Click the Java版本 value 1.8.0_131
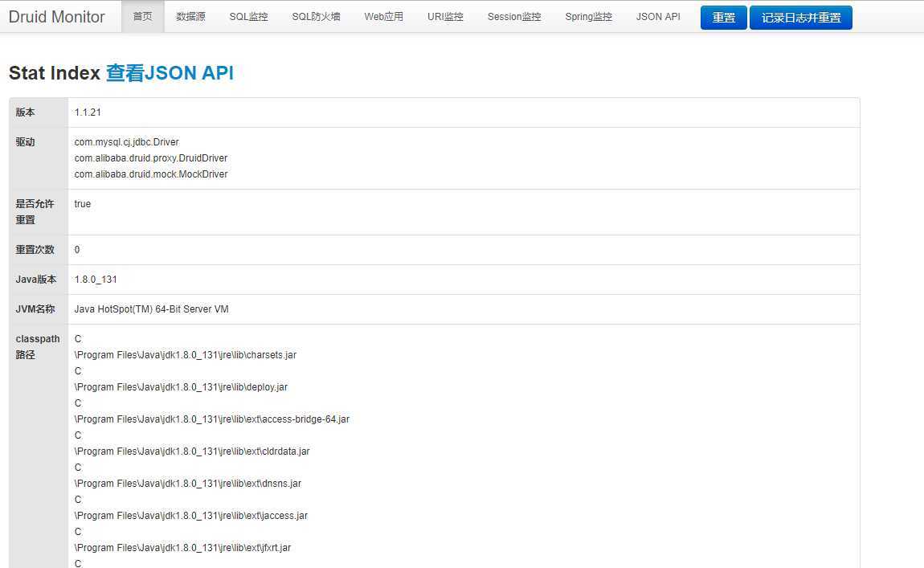Image resolution: width=924 pixels, height=568 pixels. (96, 280)
